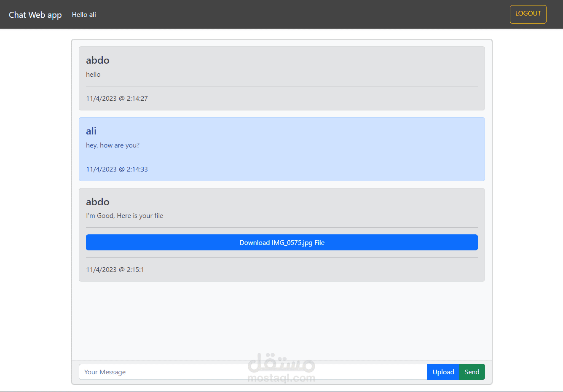This screenshot has width=563, height=392.
Task: Click timestamp 11/4/2023 @ 2:14:27
Action: point(117,98)
